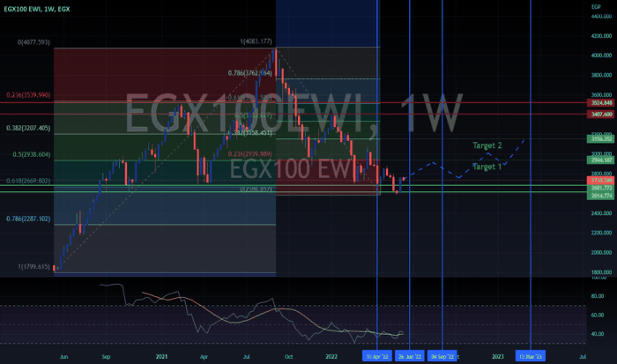Click the 0.5(2938.604) Fibonacci level label
The image size is (617, 364).
coord(32,154)
